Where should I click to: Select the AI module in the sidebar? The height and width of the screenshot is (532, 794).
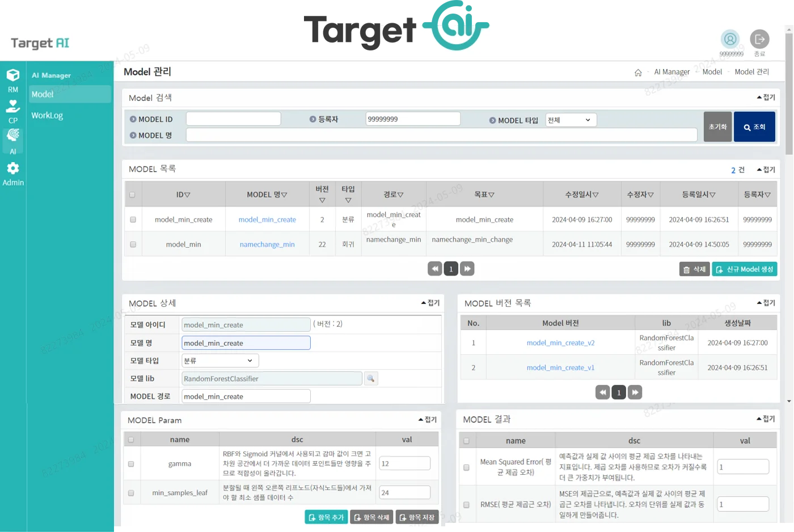pyautogui.click(x=12, y=142)
